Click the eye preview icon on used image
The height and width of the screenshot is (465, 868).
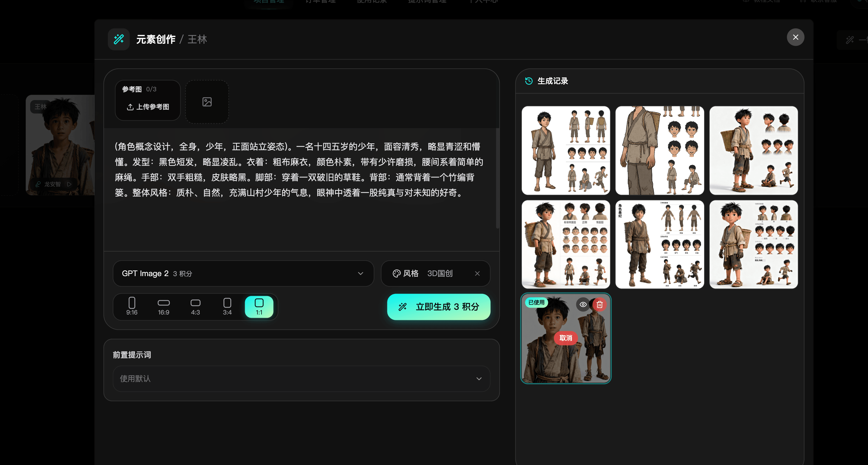pyautogui.click(x=583, y=304)
